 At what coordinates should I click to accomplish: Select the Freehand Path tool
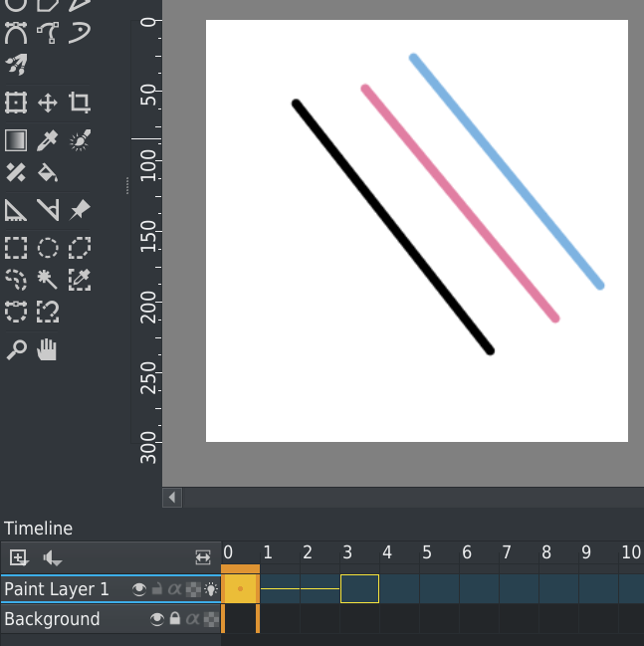pyautogui.click(x=48, y=33)
